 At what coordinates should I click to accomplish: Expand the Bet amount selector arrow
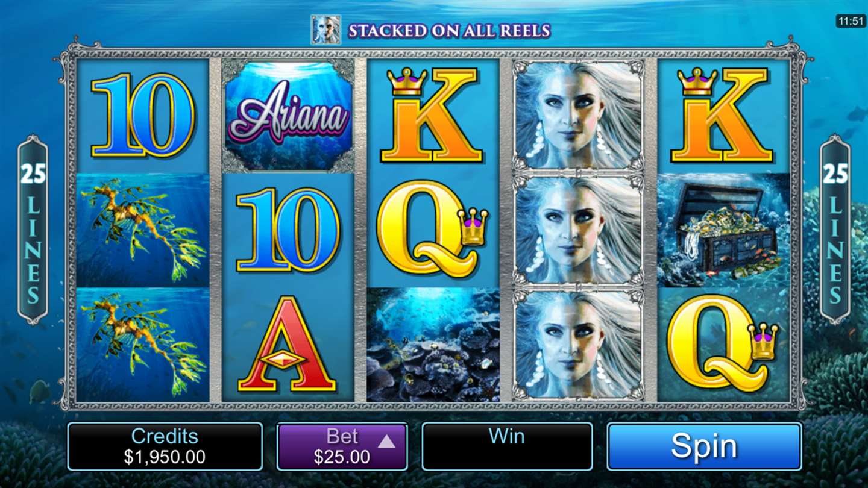pos(386,442)
